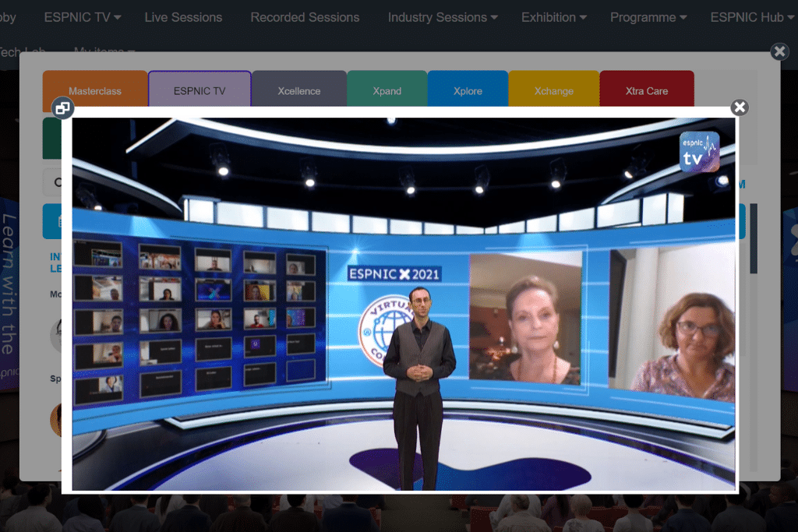Viewport: 798px width, 532px height.
Task: Open the Xplore tab
Action: [x=468, y=89]
